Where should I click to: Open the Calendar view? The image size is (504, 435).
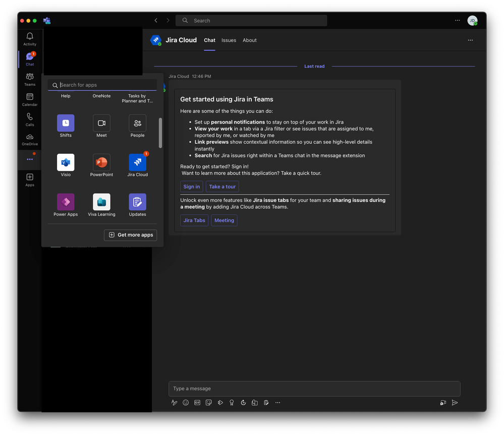click(30, 99)
